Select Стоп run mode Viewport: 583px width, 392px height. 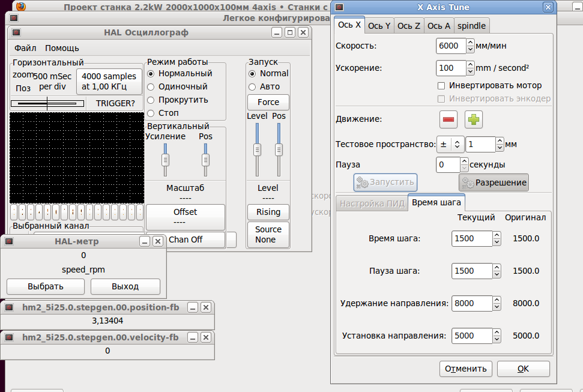click(x=163, y=113)
